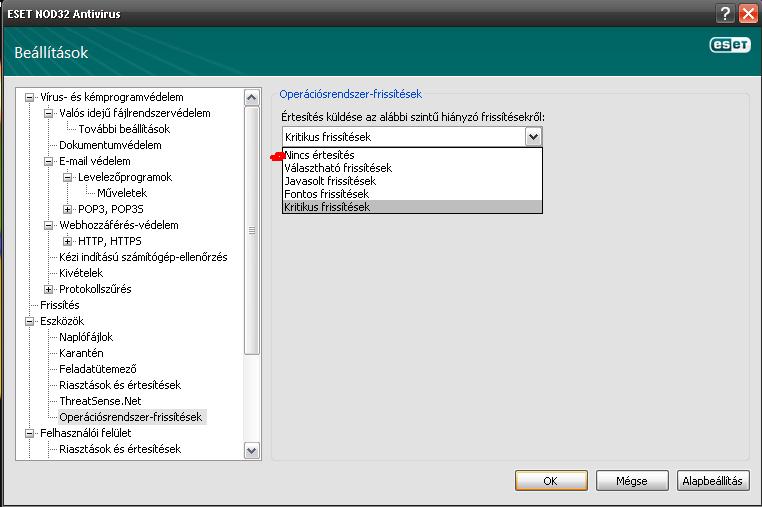This screenshot has height=507, width=762.
Task: Collapse the Webhozzáférés-védelem node
Action: pyautogui.click(x=48, y=226)
